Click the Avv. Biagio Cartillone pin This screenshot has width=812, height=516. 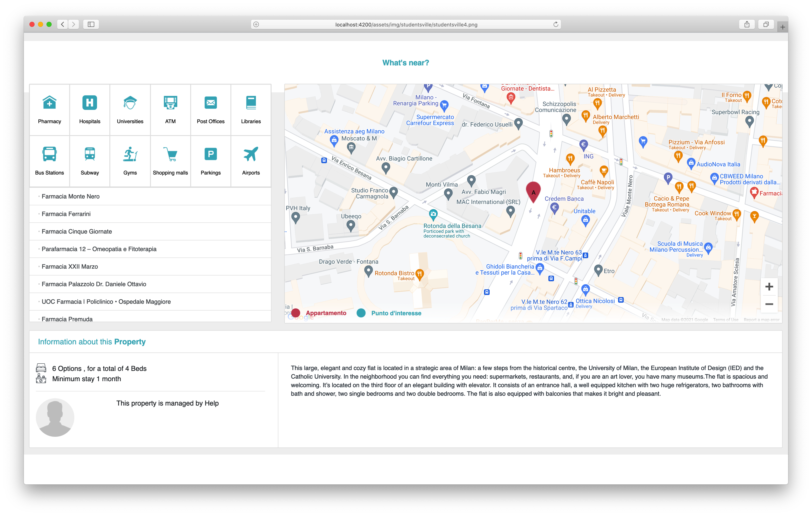click(386, 168)
